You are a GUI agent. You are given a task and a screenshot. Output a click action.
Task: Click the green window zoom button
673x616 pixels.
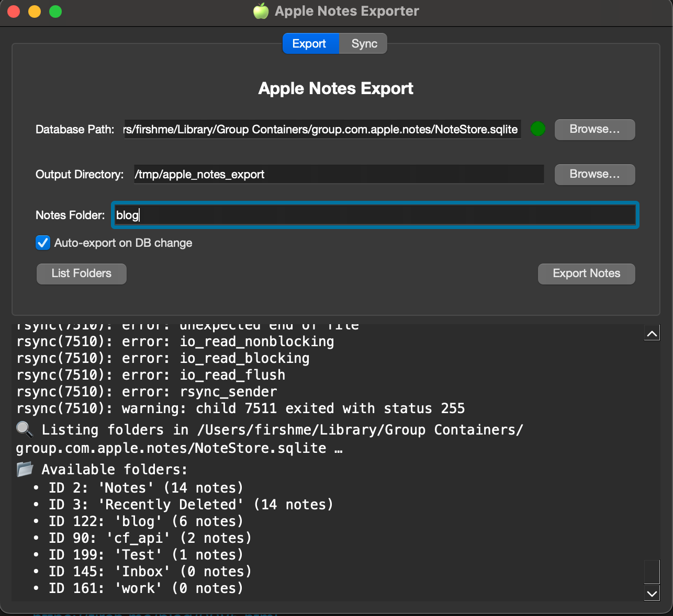55,11
